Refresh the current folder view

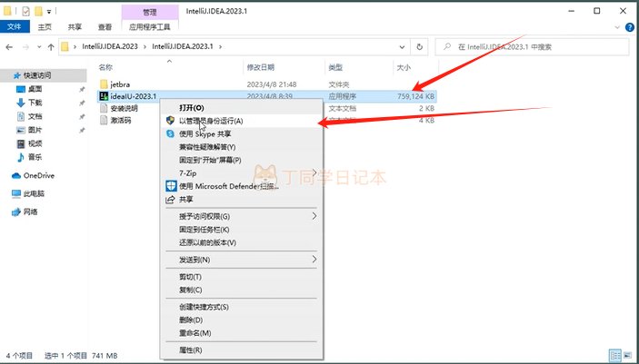419,47
